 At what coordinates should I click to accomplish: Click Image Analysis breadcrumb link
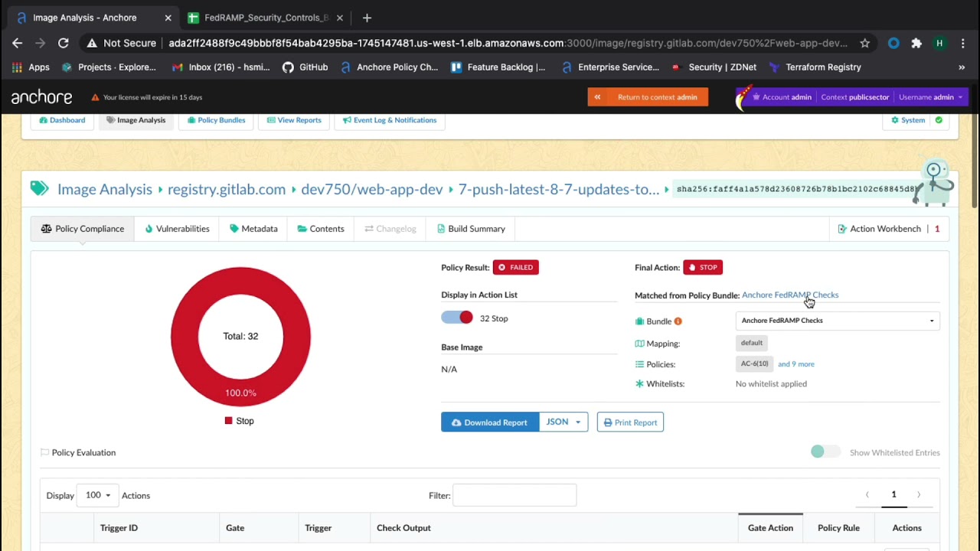(105, 190)
